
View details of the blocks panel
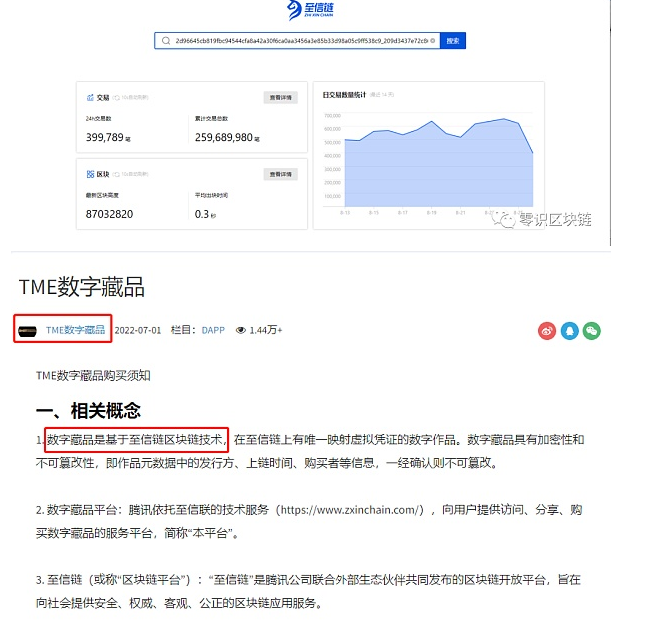tap(280, 174)
